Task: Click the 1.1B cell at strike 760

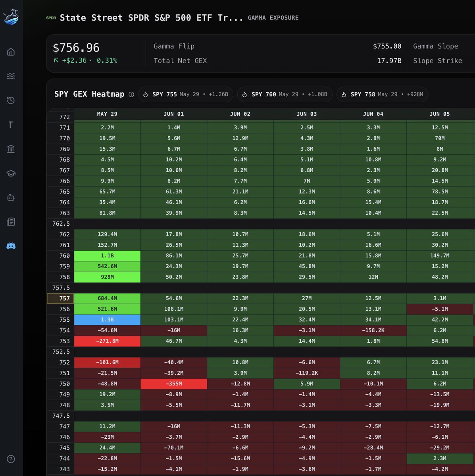Action: pos(107,256)
